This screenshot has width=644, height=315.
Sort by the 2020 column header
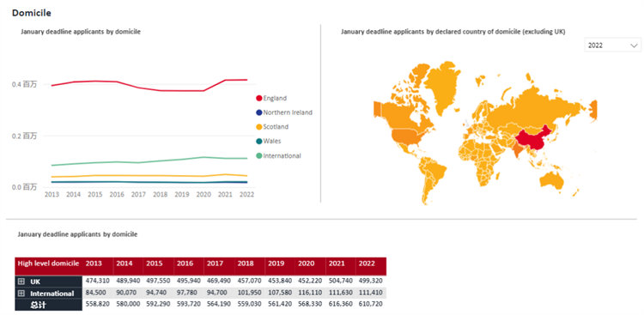(x=307, y=264)
